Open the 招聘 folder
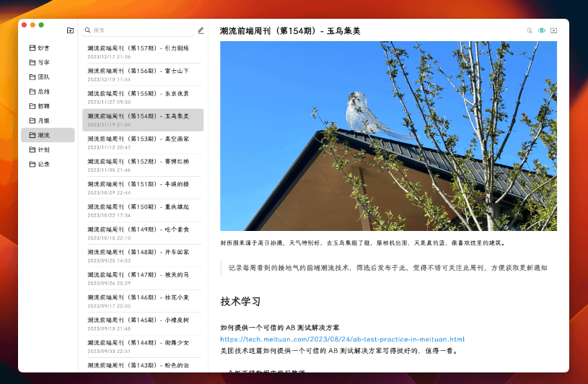Image resolution: width=588 pixels, height=384 pixels. pyautogui.click(x=48, y=106)
